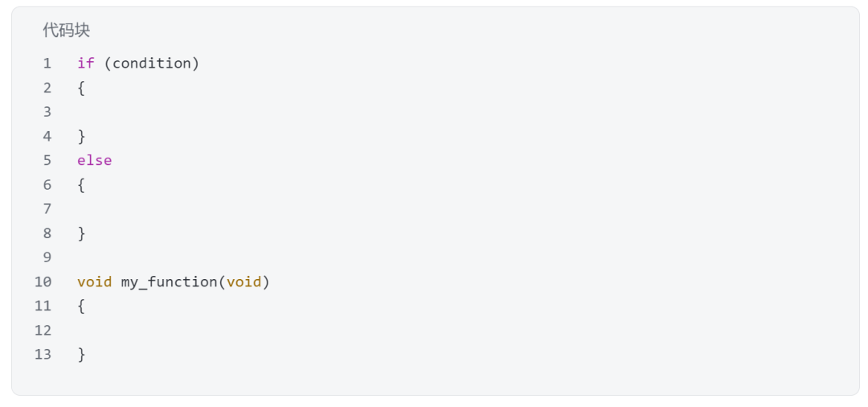Select line number 3 in gutter
This screenshot has width=868, height=407.
[x=47, y=112]
